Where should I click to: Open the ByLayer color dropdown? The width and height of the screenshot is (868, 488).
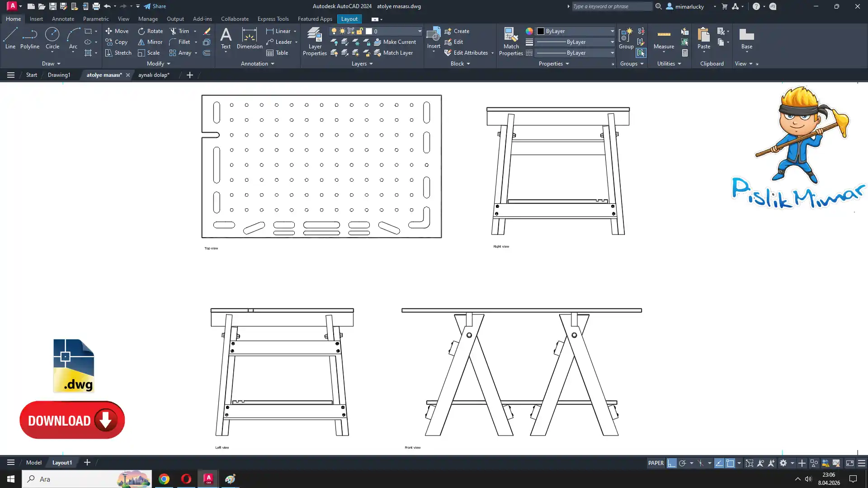612,31
